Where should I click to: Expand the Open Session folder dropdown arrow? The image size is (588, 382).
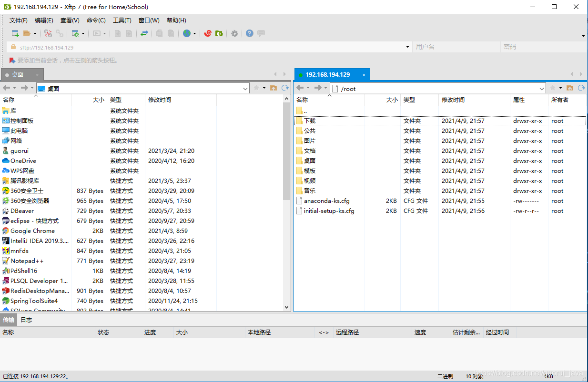coord(35,34)
